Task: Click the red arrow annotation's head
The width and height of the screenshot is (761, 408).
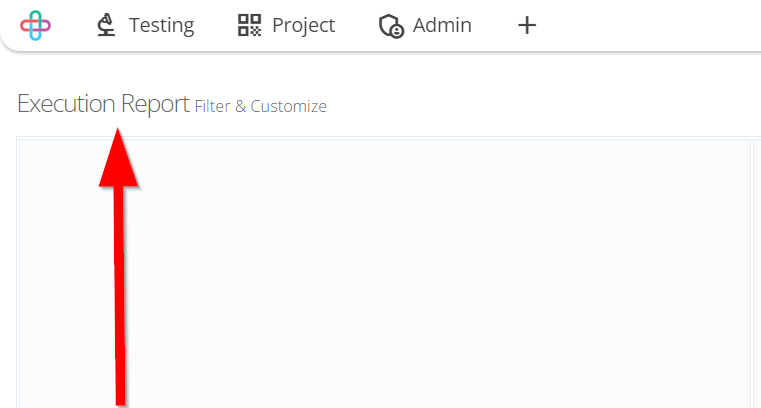Action: pos(118,160)
